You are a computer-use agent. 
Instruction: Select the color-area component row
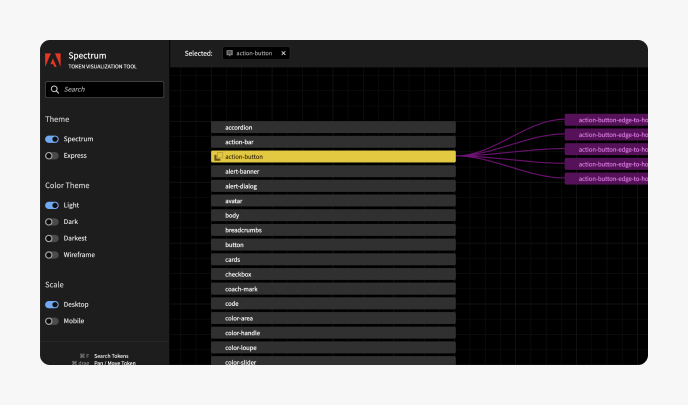click(333, 319)
